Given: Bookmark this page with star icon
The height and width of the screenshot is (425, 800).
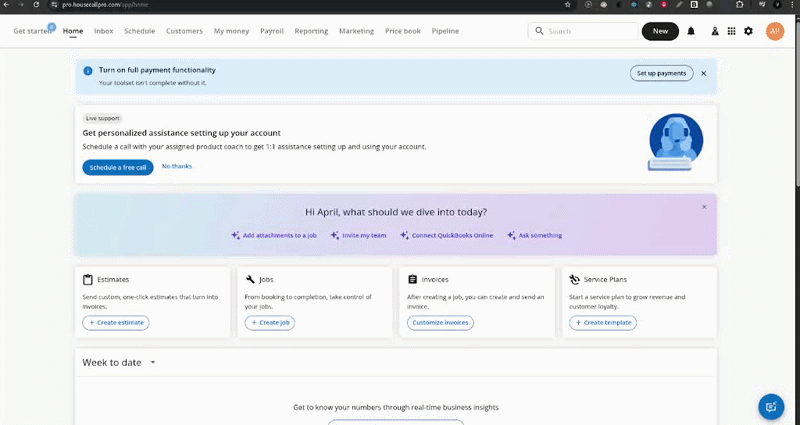Looking at the screenshot, I should pyautogui.click(x=567, y=5).
